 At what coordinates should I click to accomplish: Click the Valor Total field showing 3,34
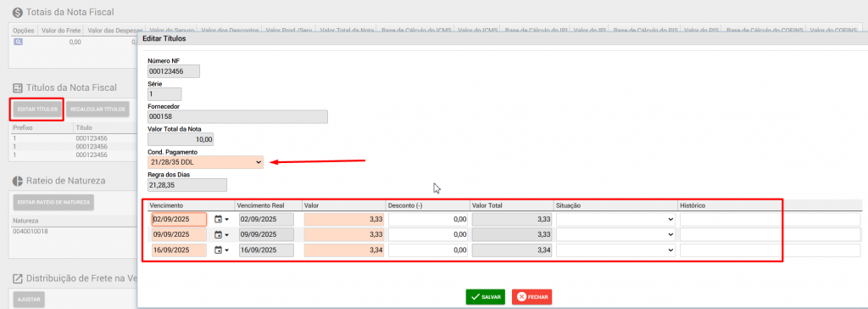512,250
